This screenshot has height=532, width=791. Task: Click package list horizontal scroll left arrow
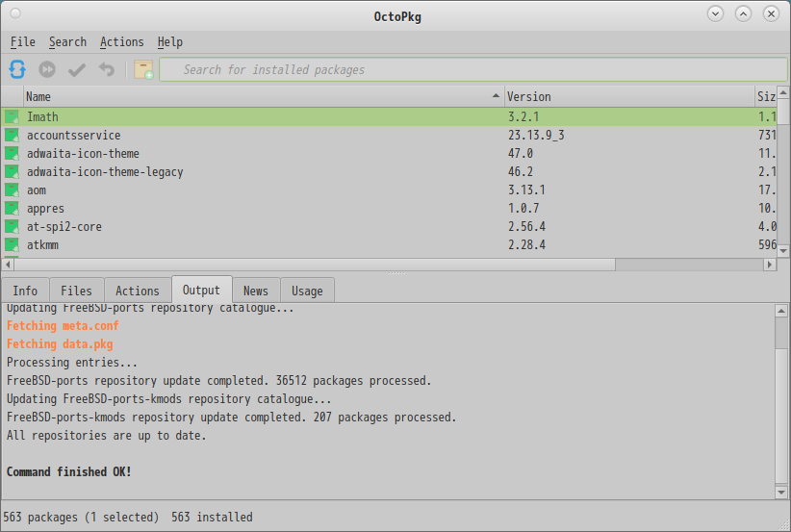(x=8, y=265)
